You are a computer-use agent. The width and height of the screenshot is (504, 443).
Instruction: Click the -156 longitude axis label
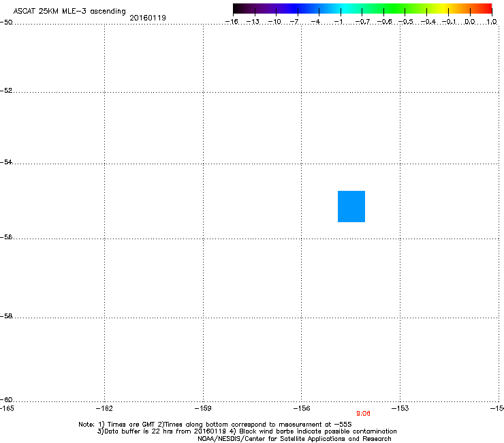302,408
